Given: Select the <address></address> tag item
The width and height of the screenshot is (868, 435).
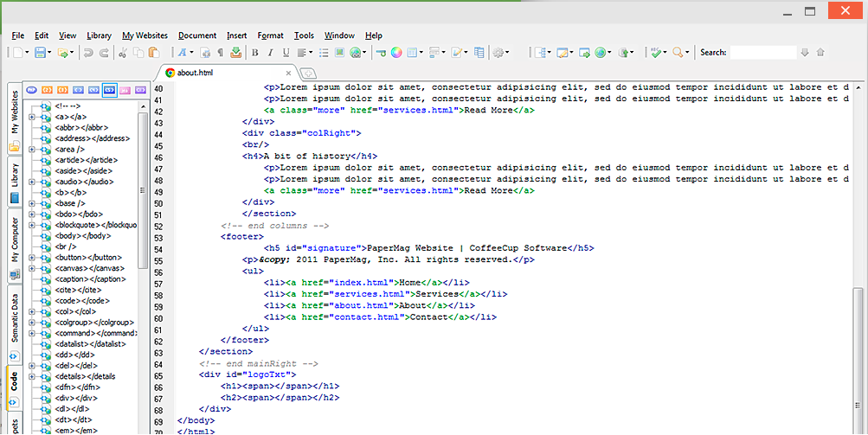Looking at the screenshot, I should [93, 138].
